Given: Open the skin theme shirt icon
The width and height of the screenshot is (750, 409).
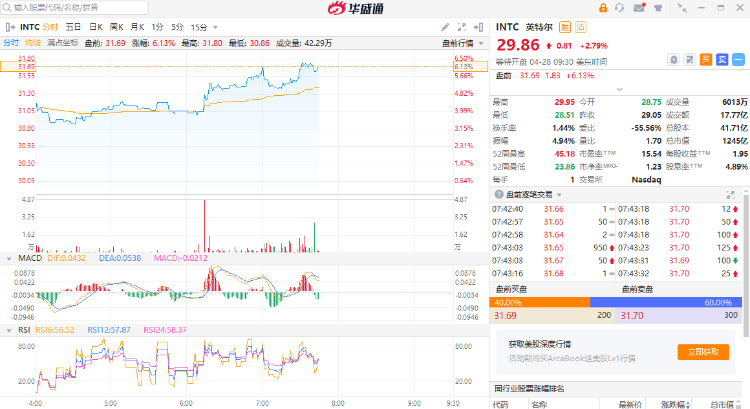Looking at the screenshot, I should (658, 8).
